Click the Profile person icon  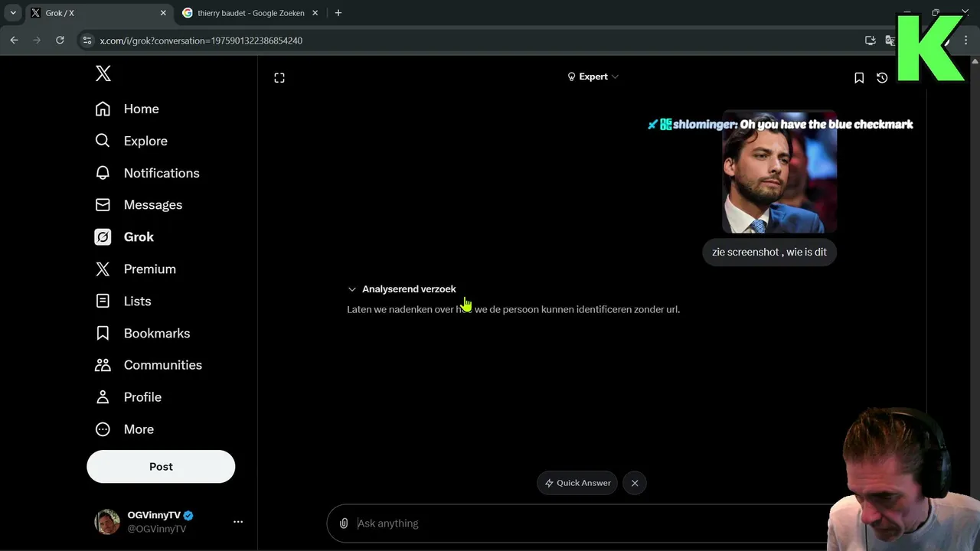pyautogui.click(x=103, y=397)
